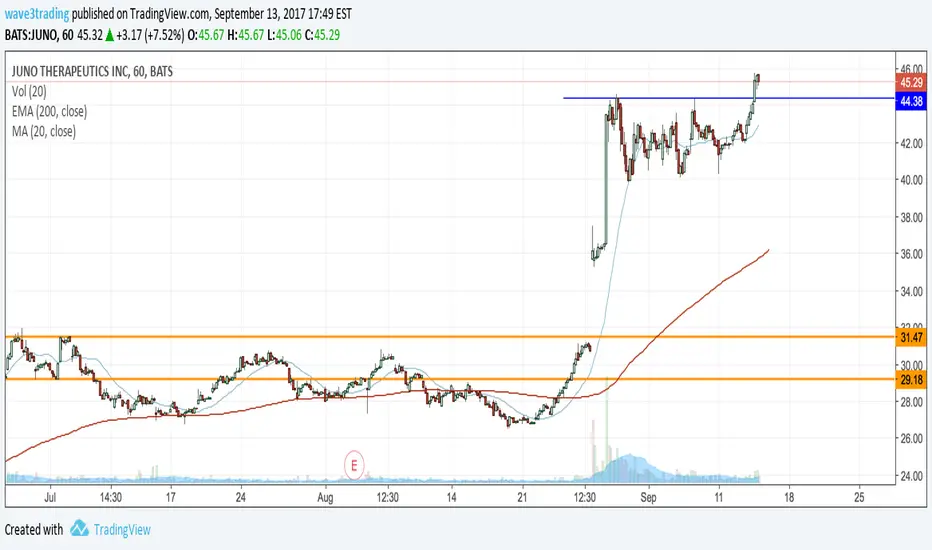
Task: Click the 25 date axis label
Action: coord(859,497)
